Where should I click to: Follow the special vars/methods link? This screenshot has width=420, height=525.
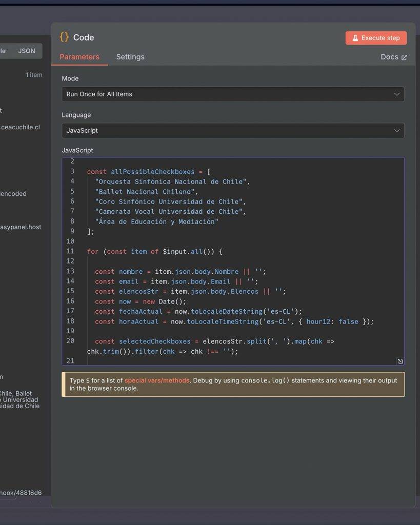pyautogui.click(x=157, y=380)
